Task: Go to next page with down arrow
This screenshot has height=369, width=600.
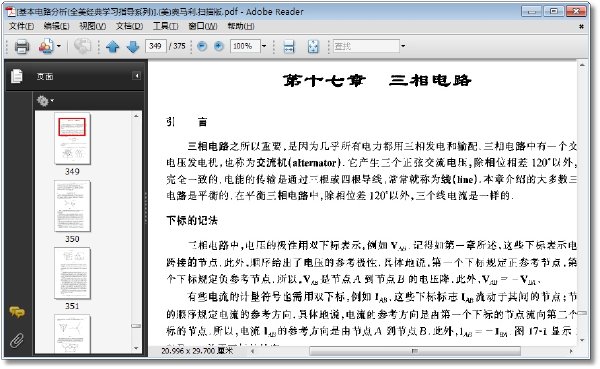Action: pos(133,47)
